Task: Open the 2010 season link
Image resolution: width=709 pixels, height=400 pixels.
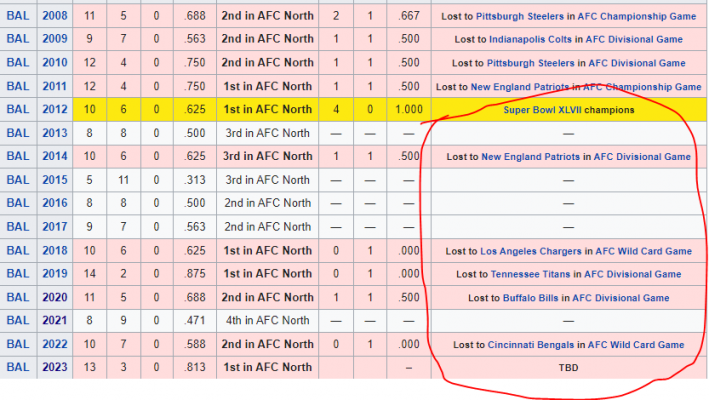Action: [55, 62]
